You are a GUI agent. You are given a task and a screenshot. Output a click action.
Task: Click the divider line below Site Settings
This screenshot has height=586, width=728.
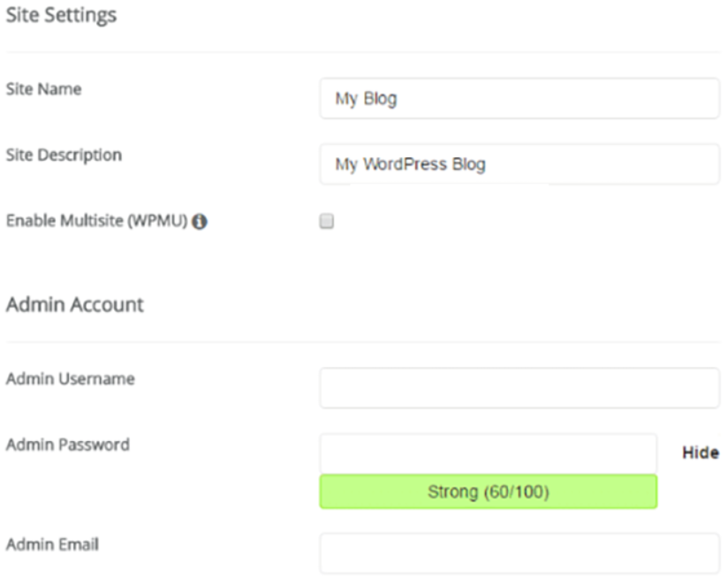click(x=363, y=52)
